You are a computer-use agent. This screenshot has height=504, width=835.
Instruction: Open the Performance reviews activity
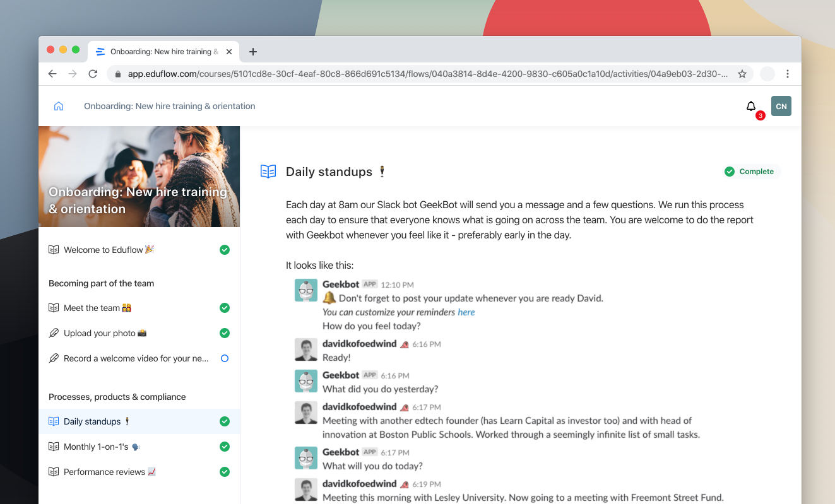tap(139, 472)
